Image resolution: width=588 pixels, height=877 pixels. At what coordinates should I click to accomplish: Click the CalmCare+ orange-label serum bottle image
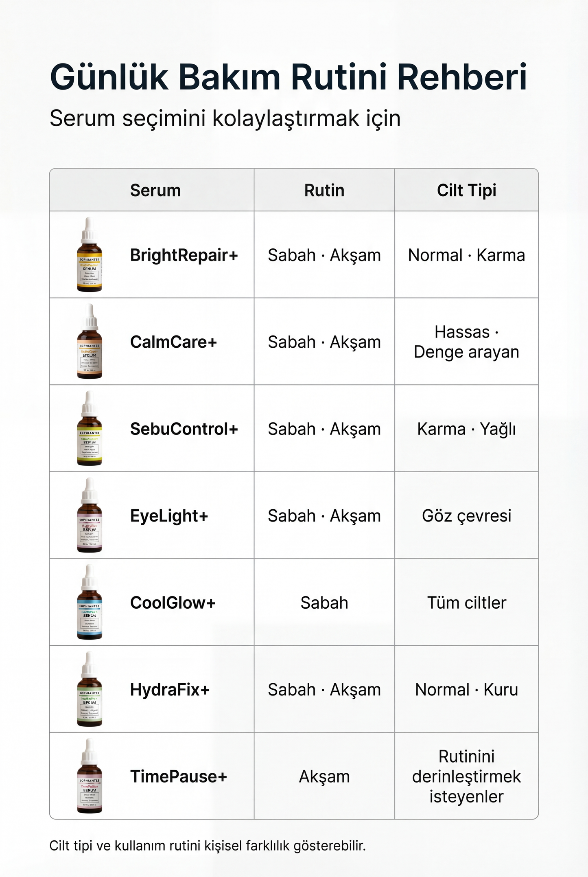pyautogui.click(x=90, y=342)
